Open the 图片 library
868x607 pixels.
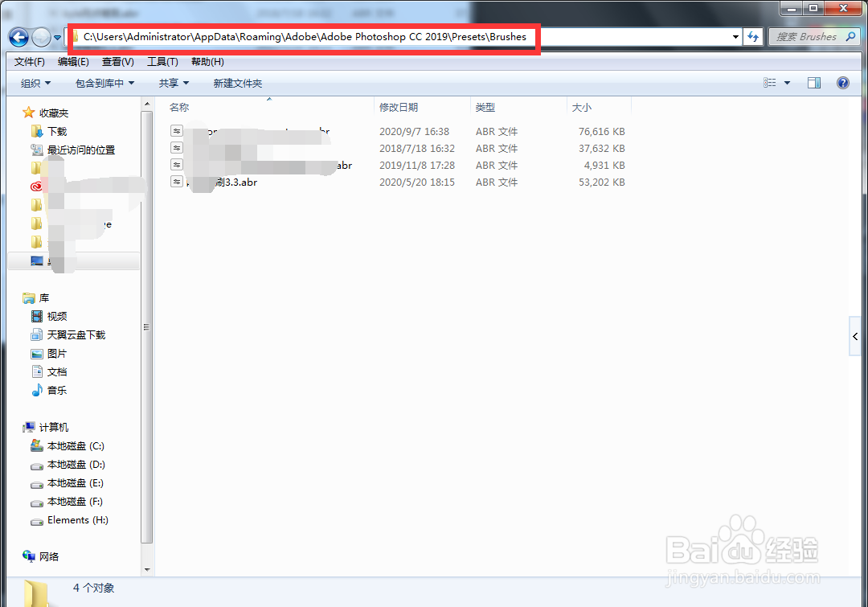(x=57, y=353)
